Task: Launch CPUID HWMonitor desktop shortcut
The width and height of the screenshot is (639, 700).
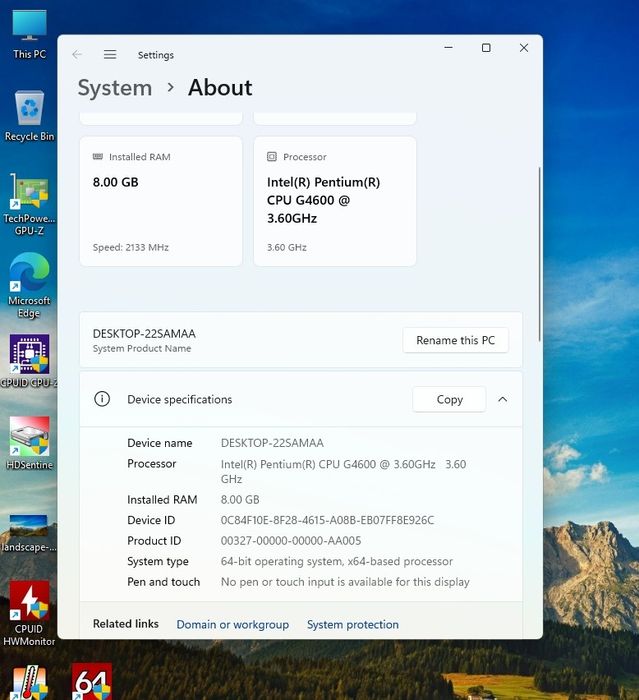Action: (29, 613)
